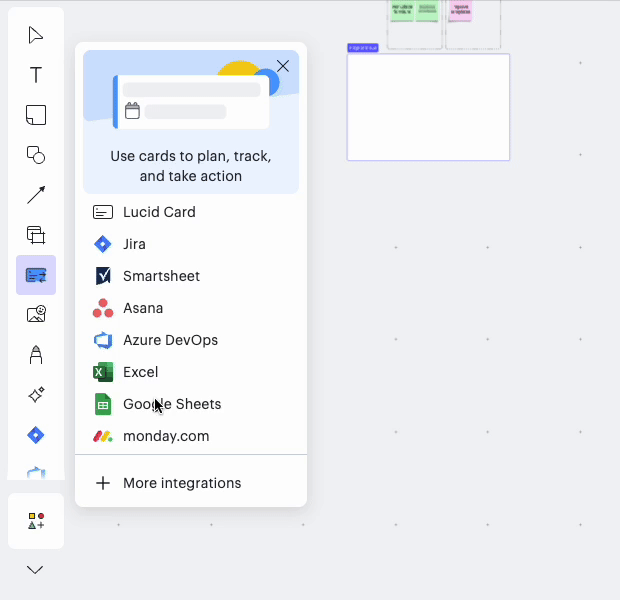
Task: Select the white frame on canvas
Action: 428,107
